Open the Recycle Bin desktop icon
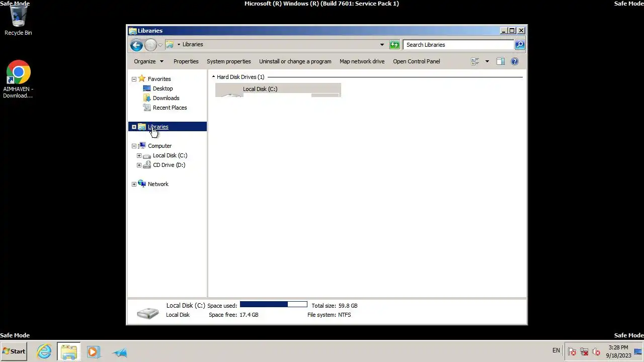 [x=18, y=21]
